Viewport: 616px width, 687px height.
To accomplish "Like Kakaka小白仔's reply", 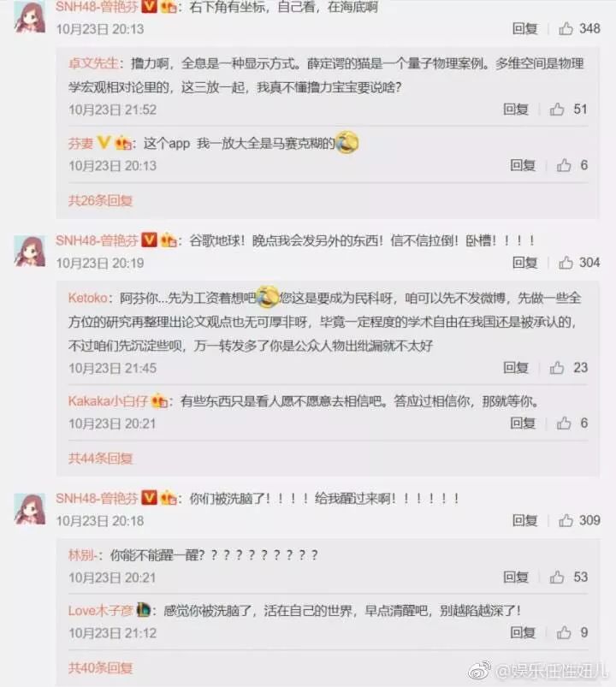I will click(x=564, y=423).
